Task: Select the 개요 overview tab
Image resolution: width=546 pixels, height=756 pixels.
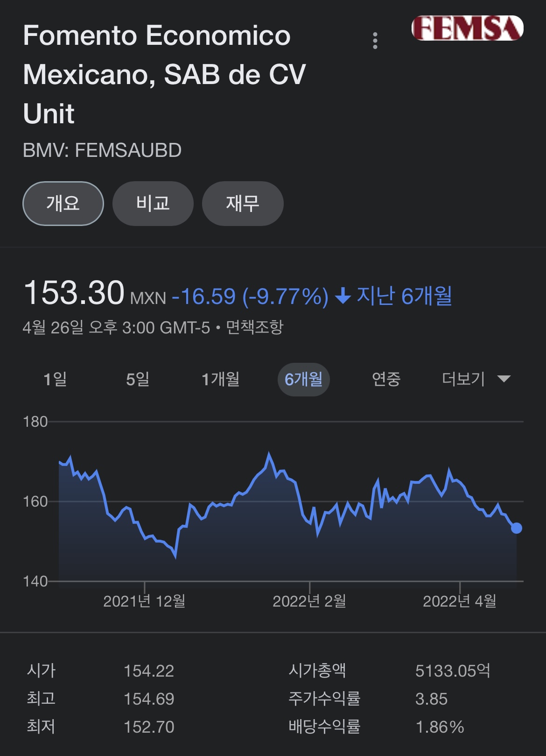Action: tap(63, 203)
